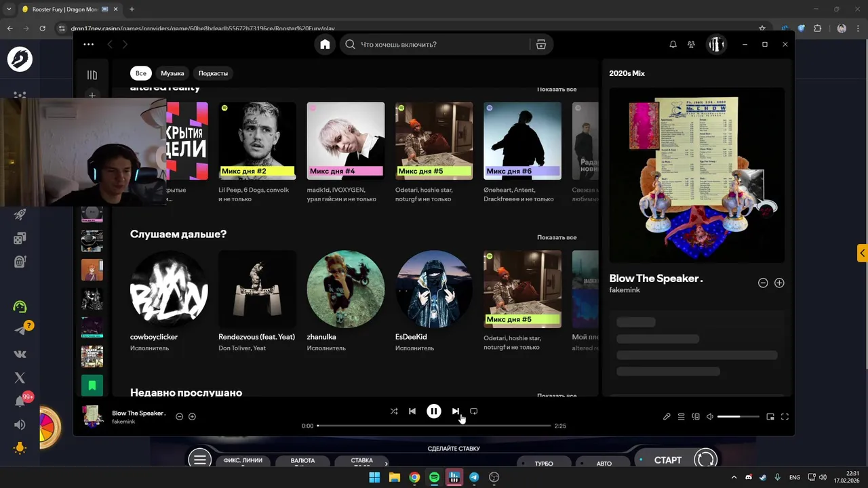Open Микс дня #2 playlist card
868x488 pixels.
click(257, 152)
